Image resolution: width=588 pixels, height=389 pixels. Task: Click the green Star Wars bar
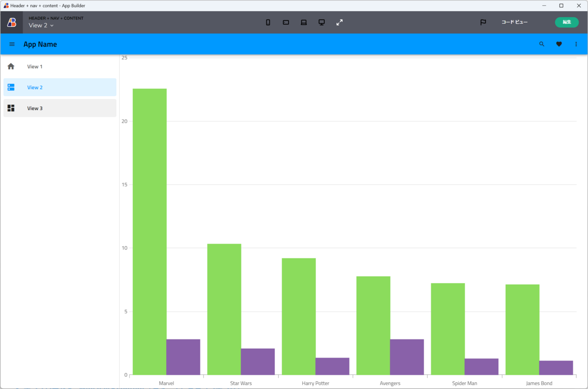(x=224, y=310)
